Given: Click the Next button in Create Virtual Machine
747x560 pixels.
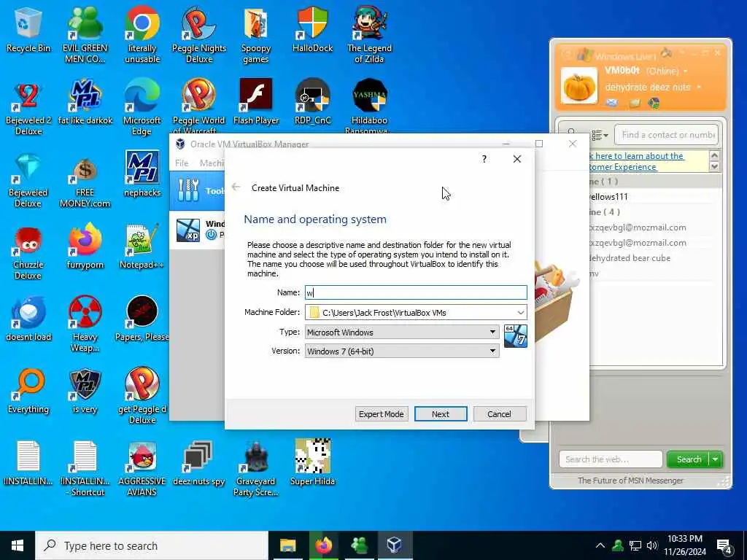Looking at the screenshot, I should tap(441, 414).
